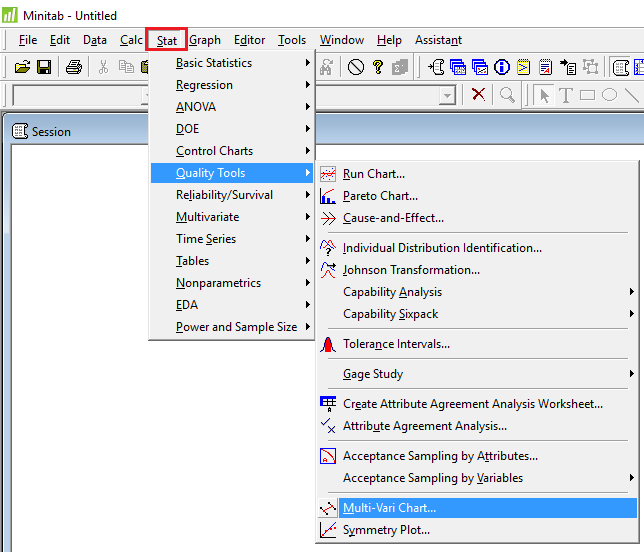Select the arrow pointer tool icon
644x552 pixels.
click(544, 95)
